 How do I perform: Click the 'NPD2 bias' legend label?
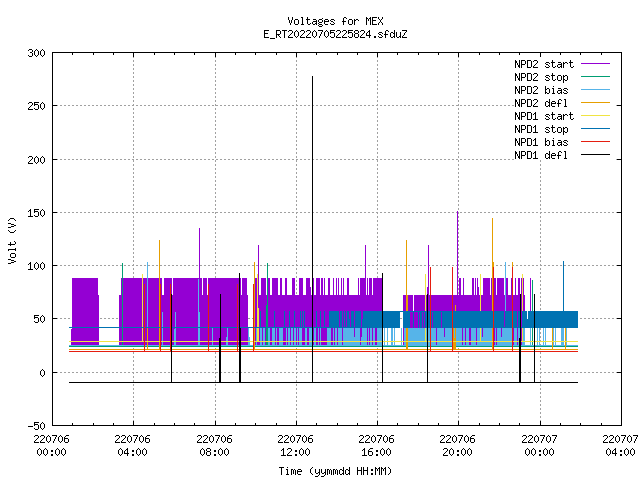pos(541,90)
